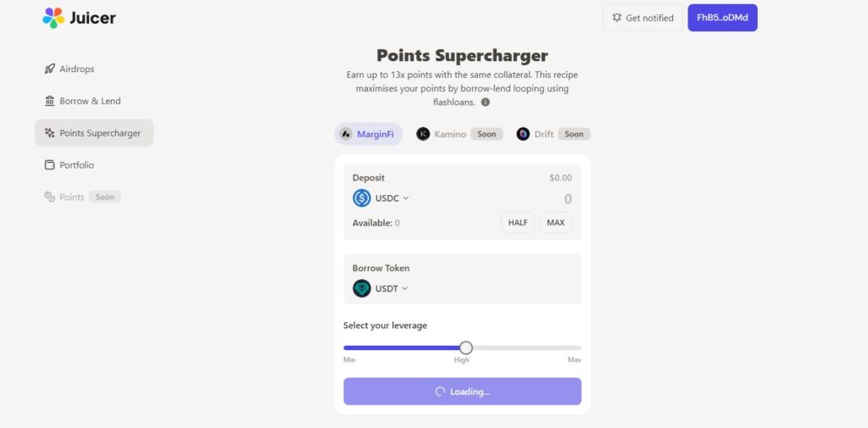Click the Portfolio wallet icon

pyautogui.click(x=49, y=165)
